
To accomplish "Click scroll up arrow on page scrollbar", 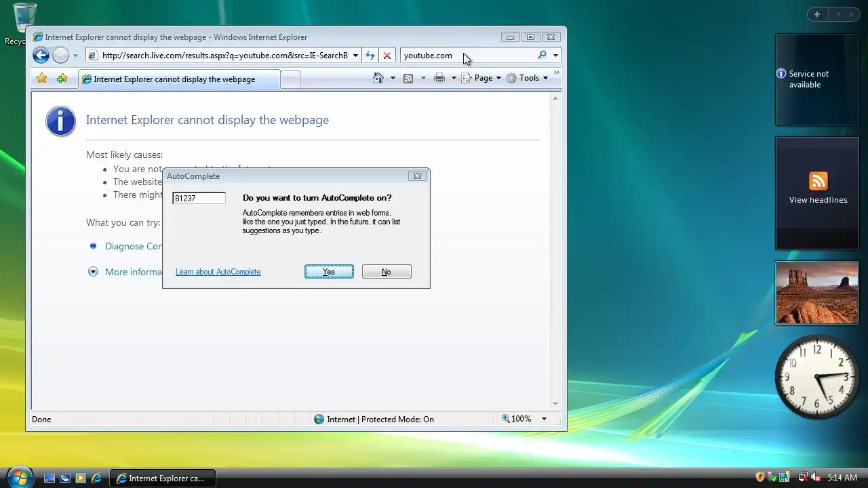I will coord(555,98).
